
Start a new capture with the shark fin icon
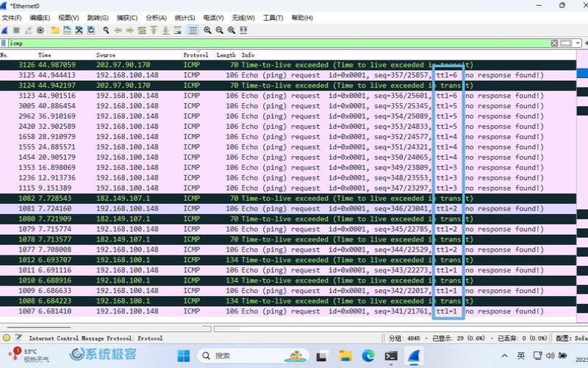click(x=4, y=30)
